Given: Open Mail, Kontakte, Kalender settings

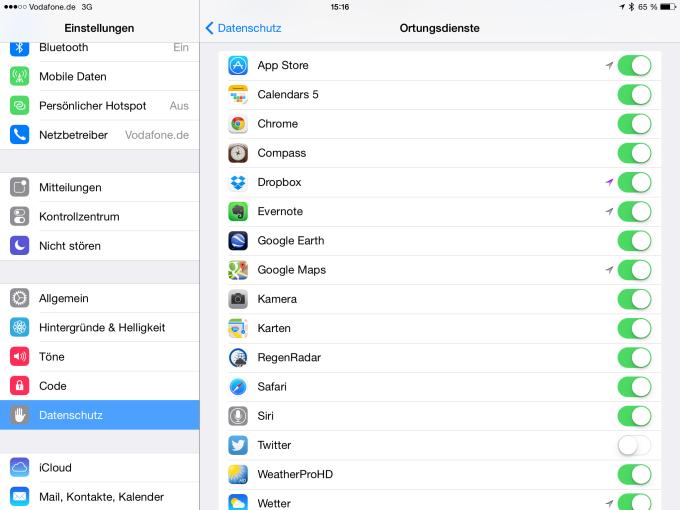Looking at the screenshot, I should pos(100,497).
